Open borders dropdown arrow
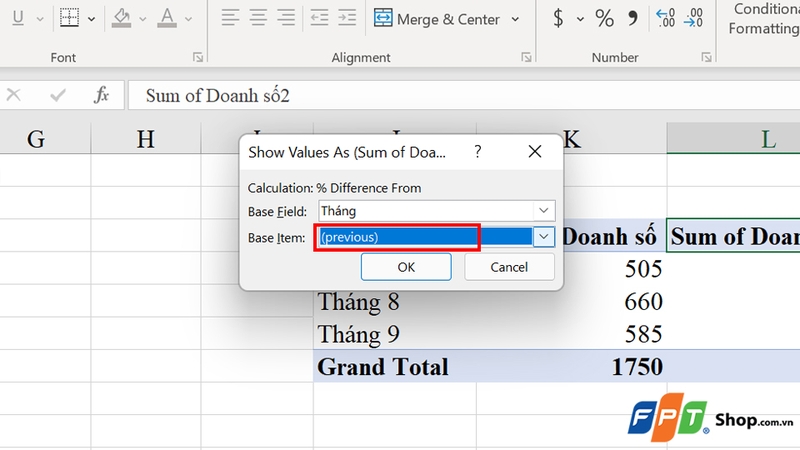Viewport: 800px width, 450px height. point(91,19)
